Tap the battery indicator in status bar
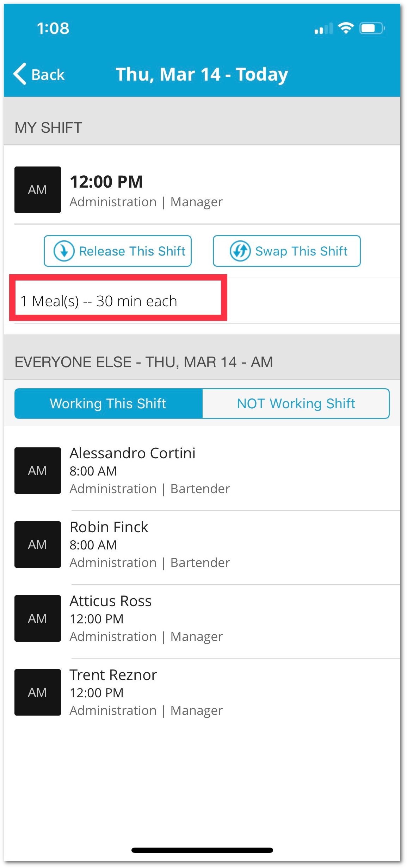The image size is (407, 868). coord(372,28)
